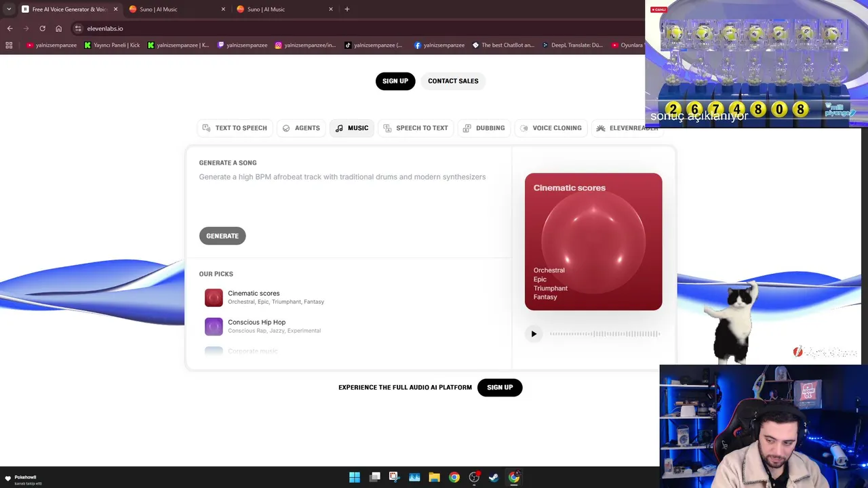Open the Twitch yalnizsempanzee bookmark
Screen dimensions: 868x488
242,45
